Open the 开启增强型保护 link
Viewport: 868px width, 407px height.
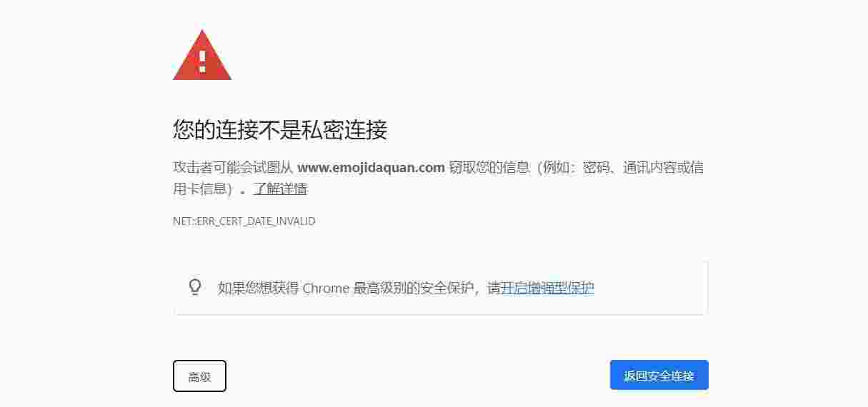(x=547, y=288)
